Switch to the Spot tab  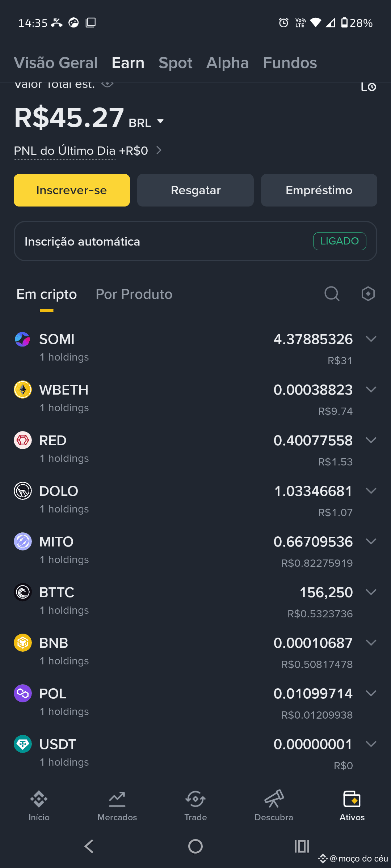[x=175, y=63]
